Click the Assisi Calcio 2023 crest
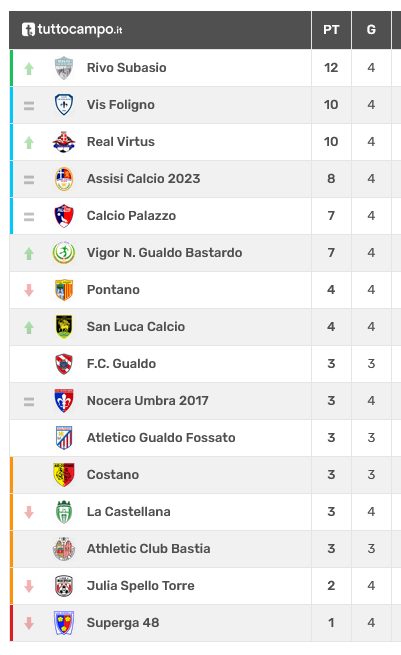Viewport: 401px width, 655px height. (x=64, y=179)
